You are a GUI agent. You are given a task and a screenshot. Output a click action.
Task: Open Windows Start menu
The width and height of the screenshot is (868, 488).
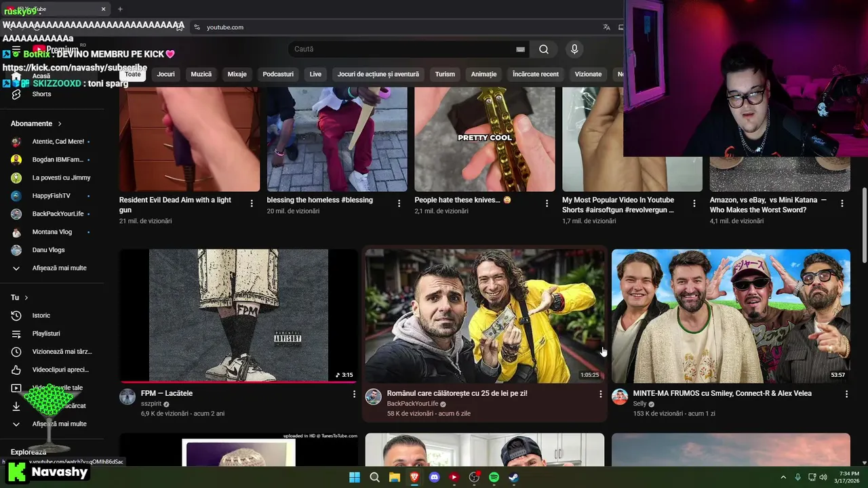pyautogui.click(x=354, y=477)
